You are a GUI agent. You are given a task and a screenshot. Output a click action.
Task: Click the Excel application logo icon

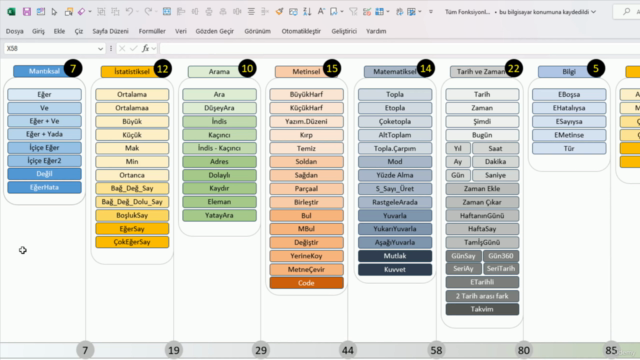point(11,12)
